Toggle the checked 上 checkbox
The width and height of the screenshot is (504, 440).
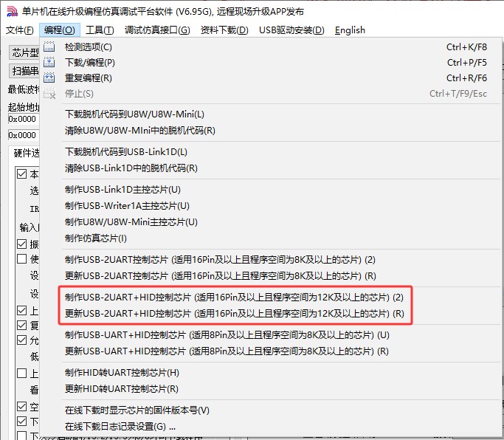[x=21, y=310]
